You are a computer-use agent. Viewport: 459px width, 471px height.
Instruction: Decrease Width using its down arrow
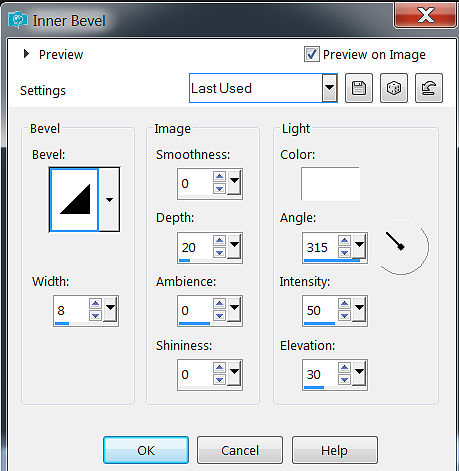coord(95,315)
